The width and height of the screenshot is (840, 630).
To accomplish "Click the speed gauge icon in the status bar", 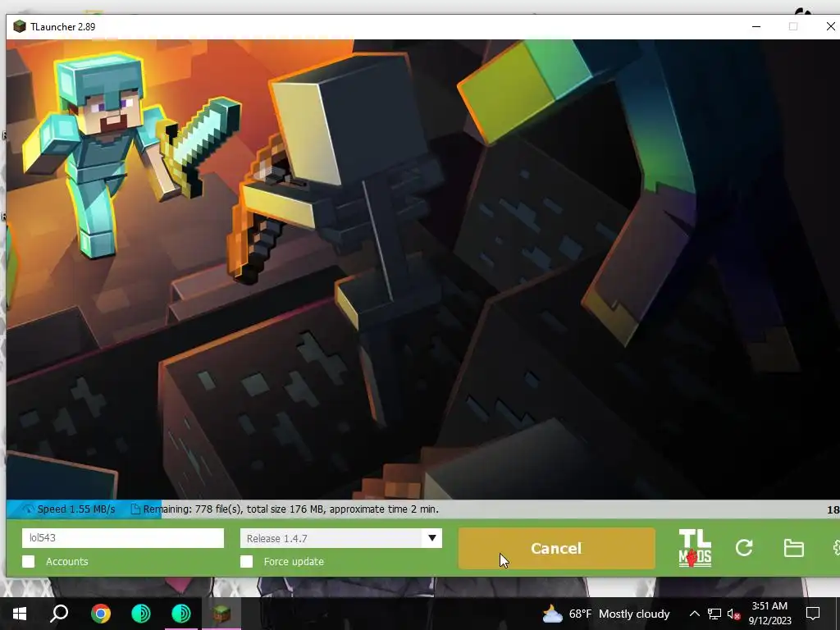I will click(28, 509).
